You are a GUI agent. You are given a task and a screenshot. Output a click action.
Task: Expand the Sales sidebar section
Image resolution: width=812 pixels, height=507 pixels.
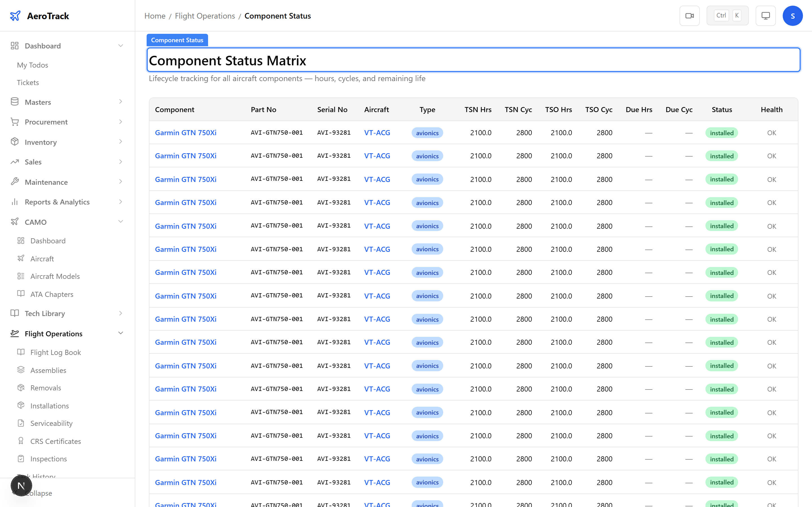tap(120, 162)
